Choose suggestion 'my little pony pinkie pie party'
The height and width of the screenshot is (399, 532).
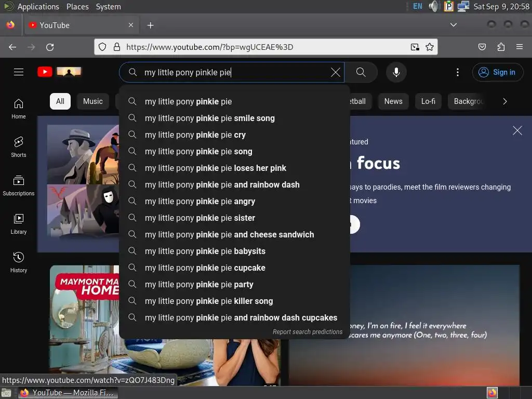tap(234, 284)
